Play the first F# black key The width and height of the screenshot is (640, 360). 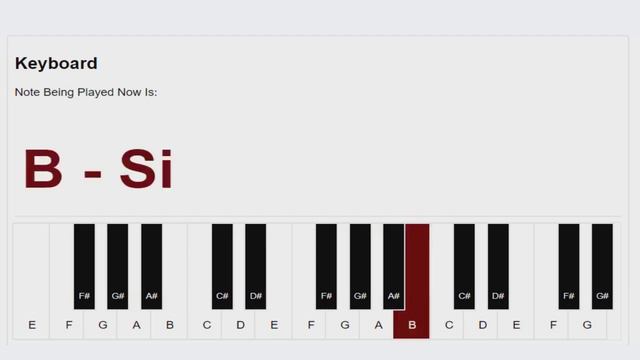point(84,266)
